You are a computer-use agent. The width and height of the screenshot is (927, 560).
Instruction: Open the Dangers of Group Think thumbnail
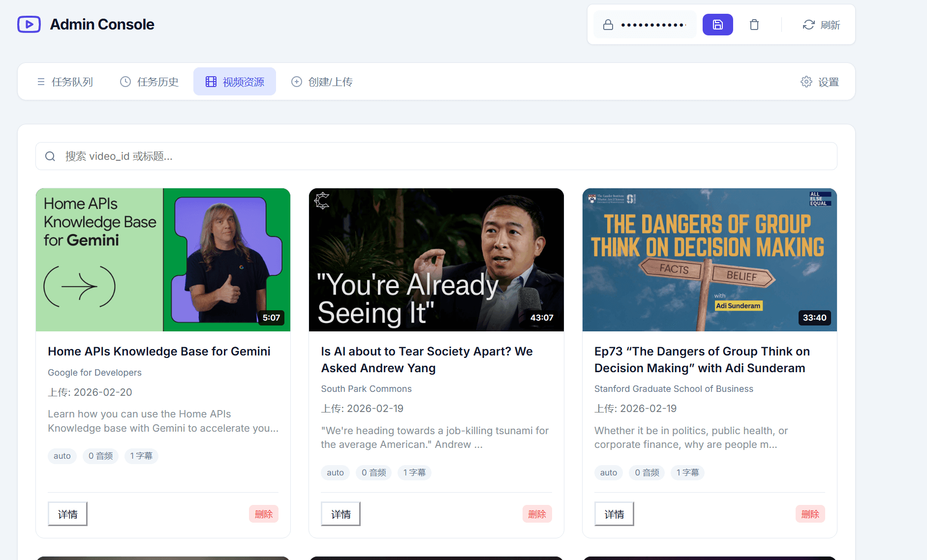709,260
